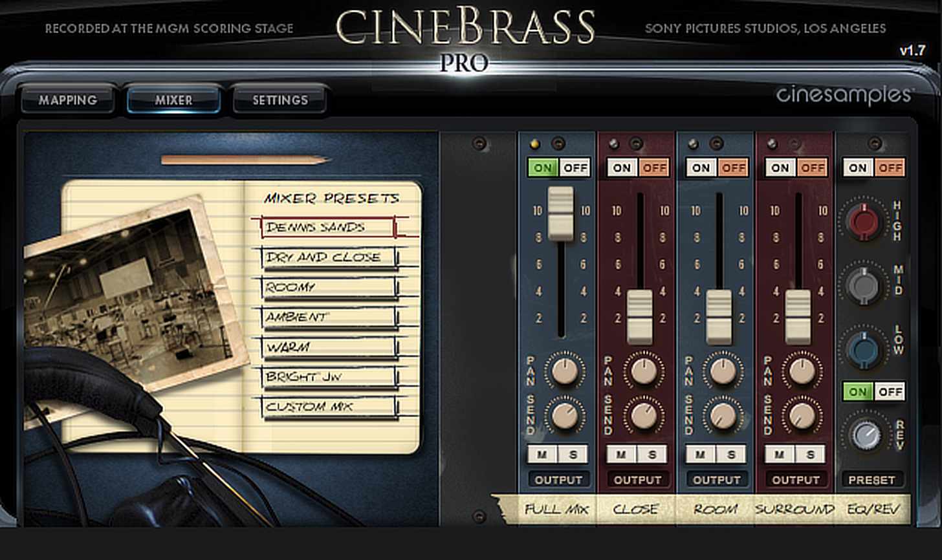Viewport: 942px width, 560px height.
Task: Click the Room channel volume fader
Action: point(719,317)
